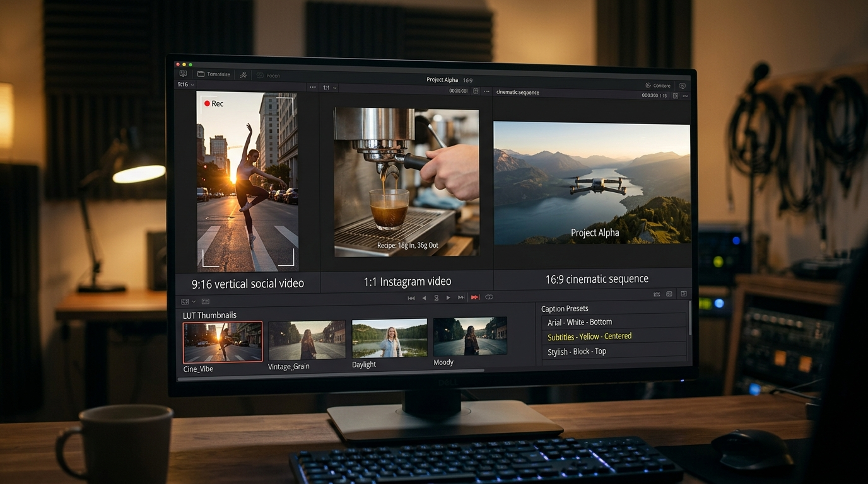Choose Arial - White - Bottom caption preset

pos(614,321)
